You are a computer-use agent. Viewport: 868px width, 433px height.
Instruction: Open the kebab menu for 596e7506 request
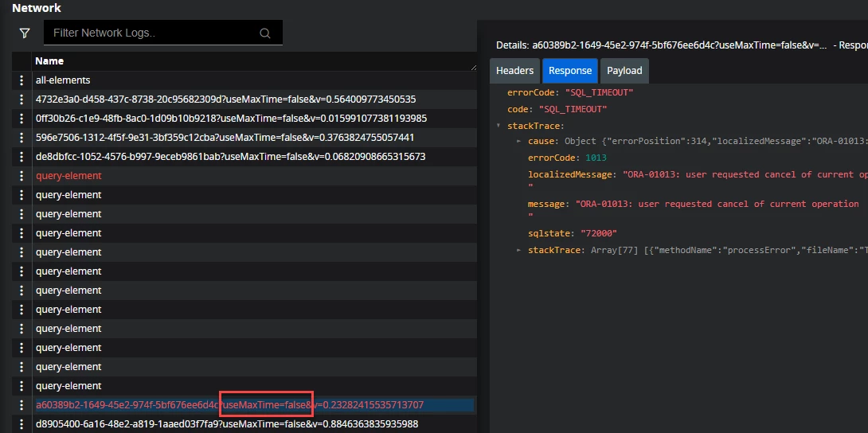pyautogui.click(x=22, y=138)
